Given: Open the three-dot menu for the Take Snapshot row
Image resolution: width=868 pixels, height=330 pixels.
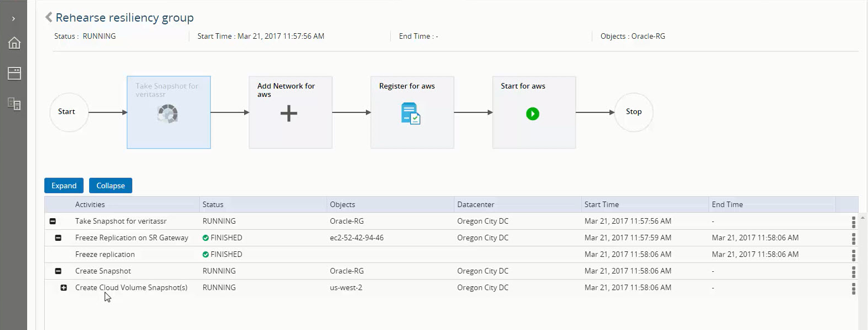Looking at the screenshot, I should (x=853, y=222).
